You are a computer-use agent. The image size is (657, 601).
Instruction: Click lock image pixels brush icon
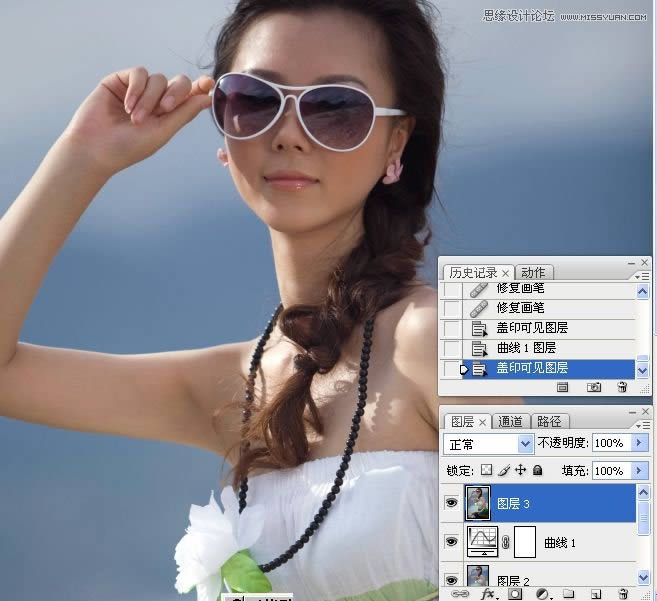tap(504, 470)
